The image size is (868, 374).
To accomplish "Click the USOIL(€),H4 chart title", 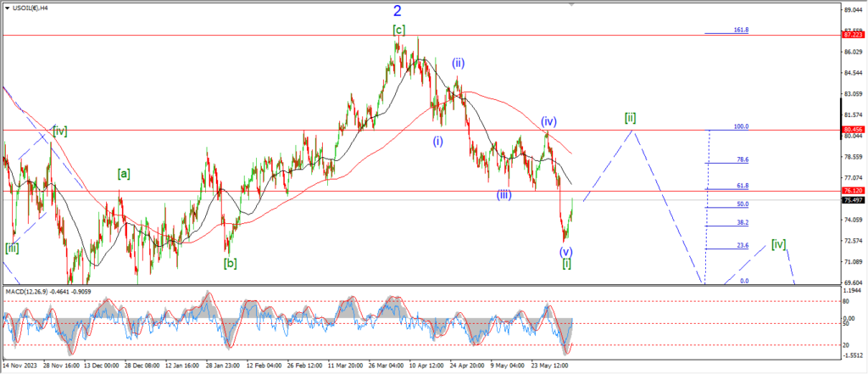I will click(x=31, y=7).
